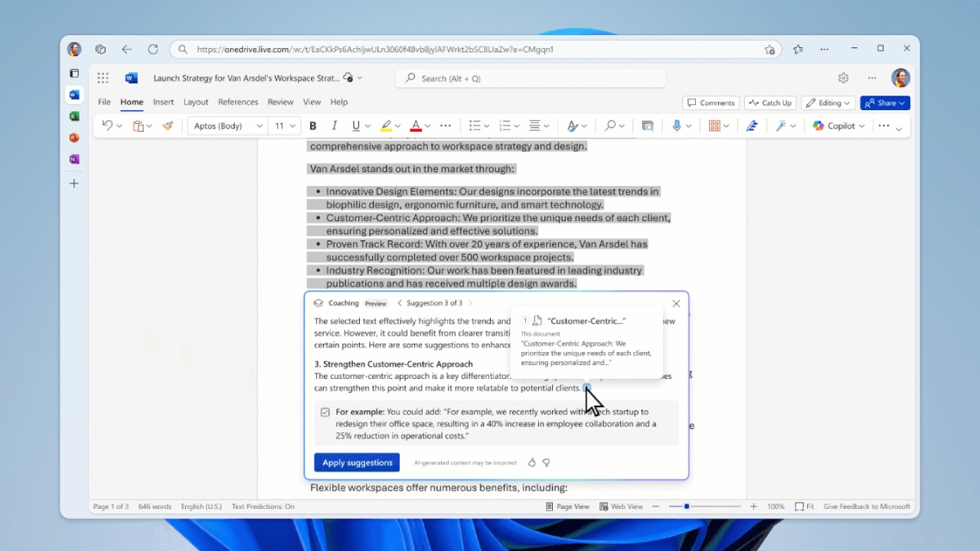980x551 pixels.
Task: Click the paragraph alignment icon
Action: [x=534, y=126]
